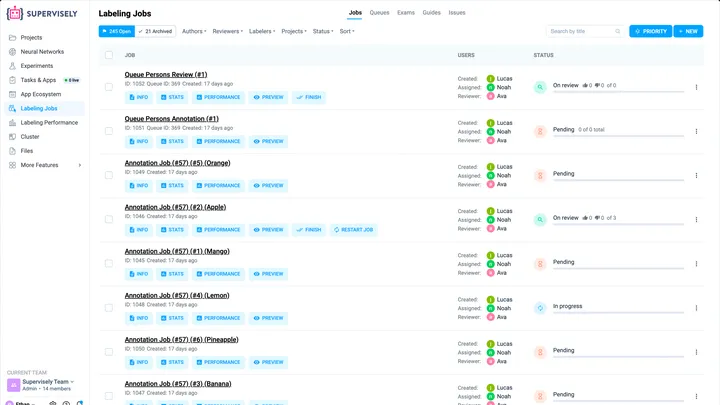This screenshot has width=720, height=405.
Task: Click the On review status icon for Queue Persons Review
Action: [x=540, y=87]
